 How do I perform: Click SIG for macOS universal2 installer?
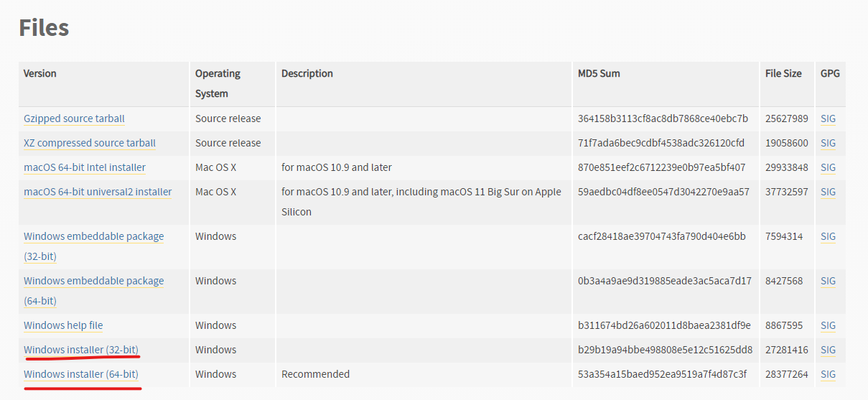tap(828, 192)
